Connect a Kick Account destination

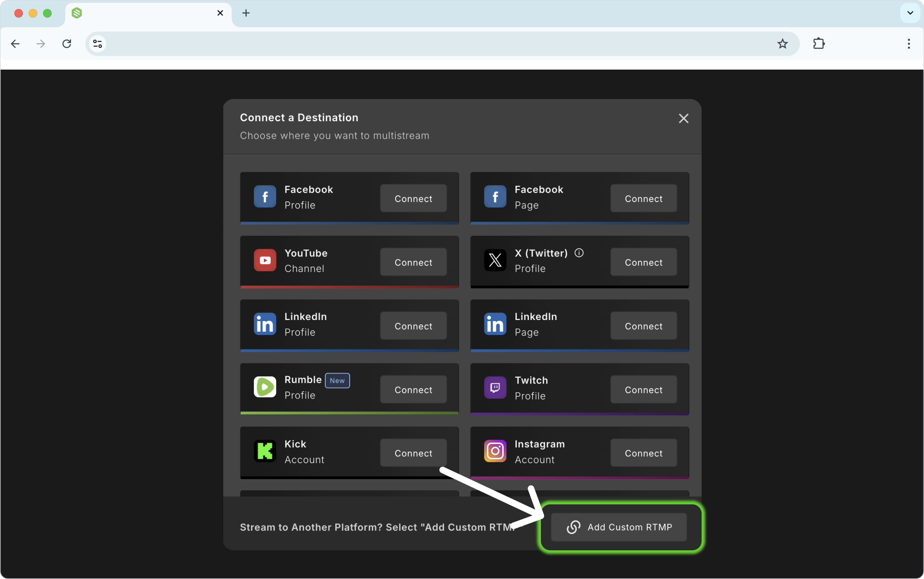[413, 453]
